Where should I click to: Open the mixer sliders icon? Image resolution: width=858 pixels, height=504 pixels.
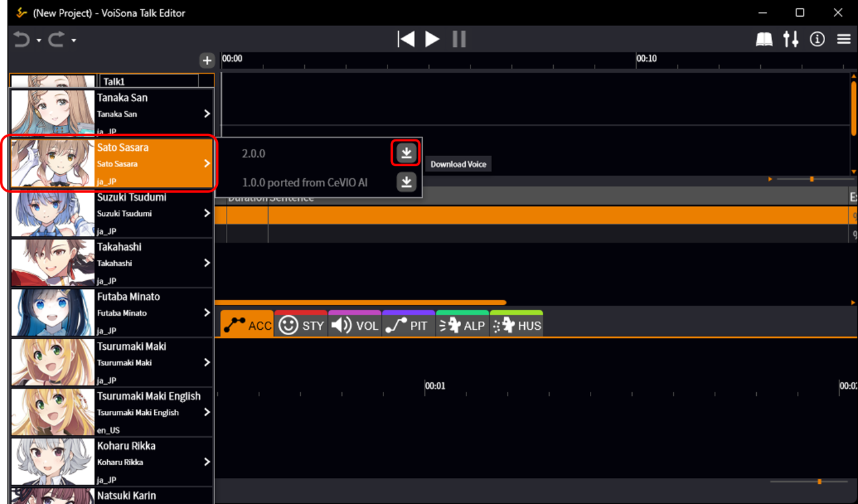[791, 39]
